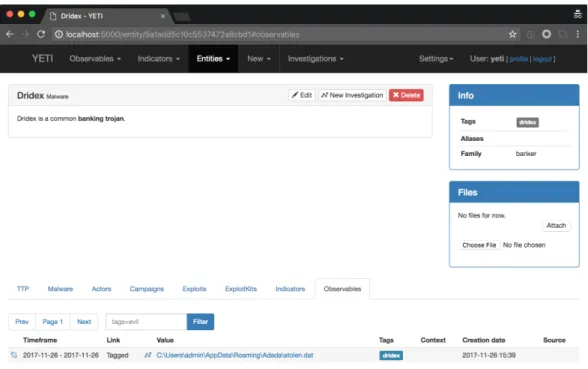Click the Prev pagination button
588x369 pixels.
[x=22, y=321]
